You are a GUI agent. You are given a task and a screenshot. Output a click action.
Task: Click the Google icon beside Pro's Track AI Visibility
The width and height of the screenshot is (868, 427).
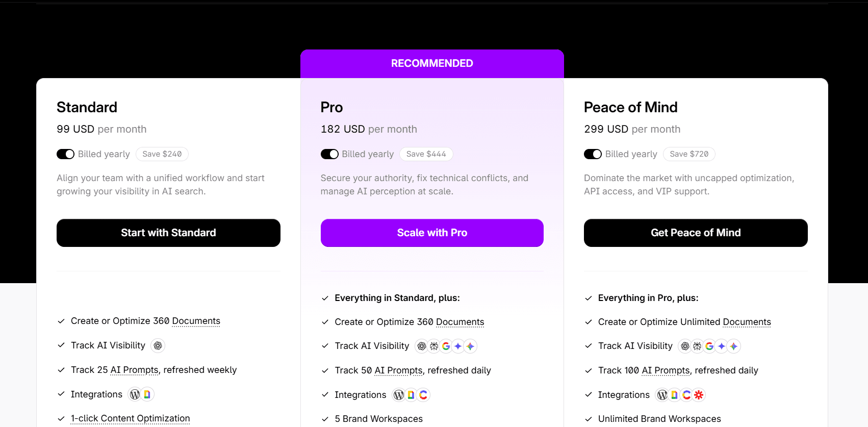446,346
